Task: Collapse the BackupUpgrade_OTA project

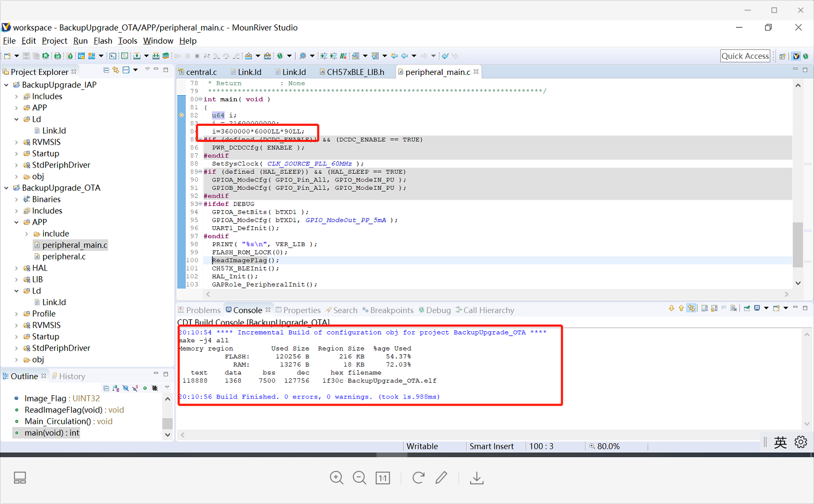Action: 6,188
